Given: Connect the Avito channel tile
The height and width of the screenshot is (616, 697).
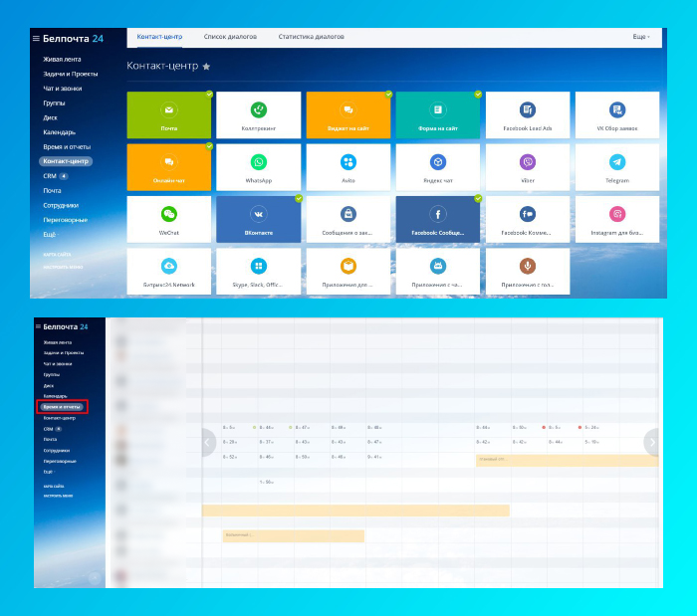Looking at the screenshot, I should pyautogui.click(x=348, y=167).
